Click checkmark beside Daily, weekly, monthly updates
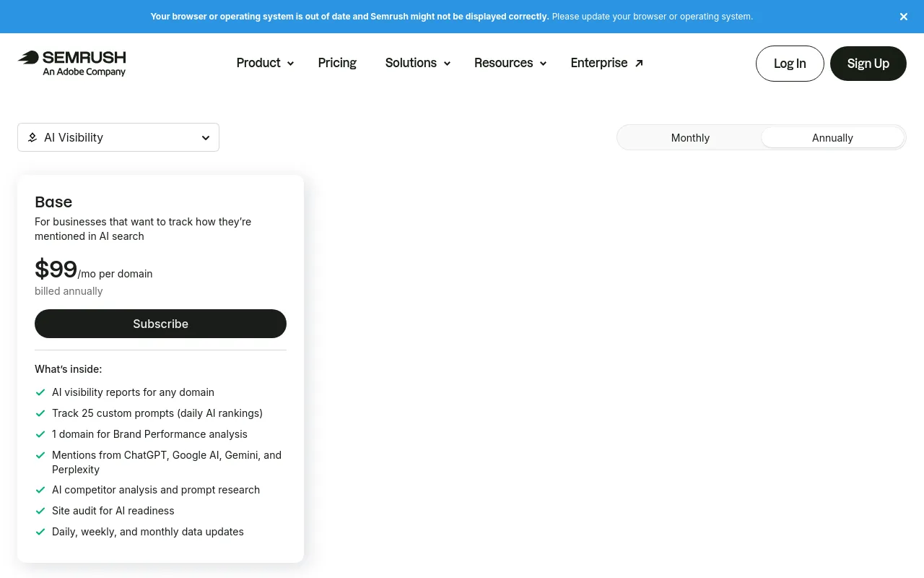Viewport: 924px width, 578px height. pyautogui.click(x=40, y=532)
